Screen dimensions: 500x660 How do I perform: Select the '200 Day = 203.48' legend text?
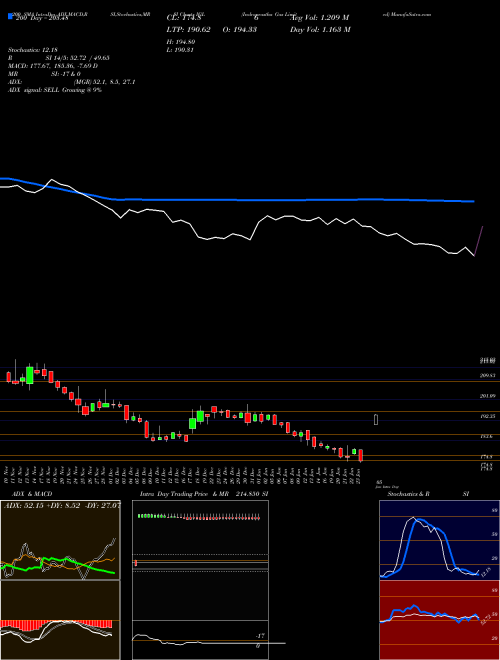42,18
